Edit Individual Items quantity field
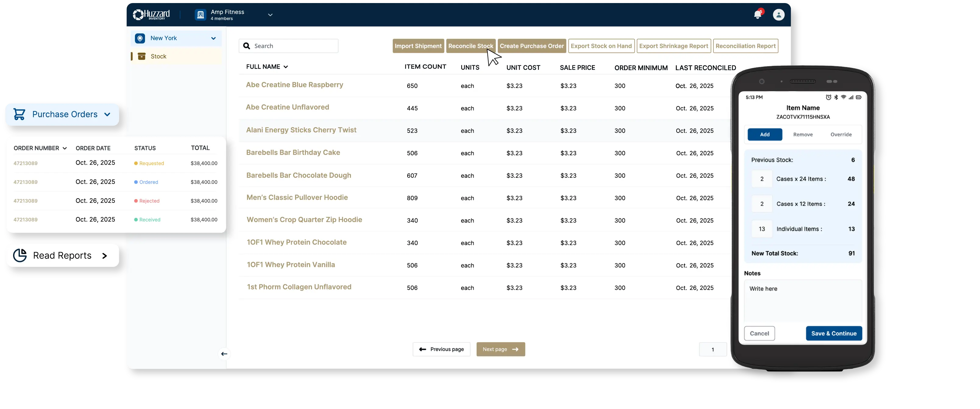The width and height of the screenshot is (980, 409). click(x=762, y=229)
